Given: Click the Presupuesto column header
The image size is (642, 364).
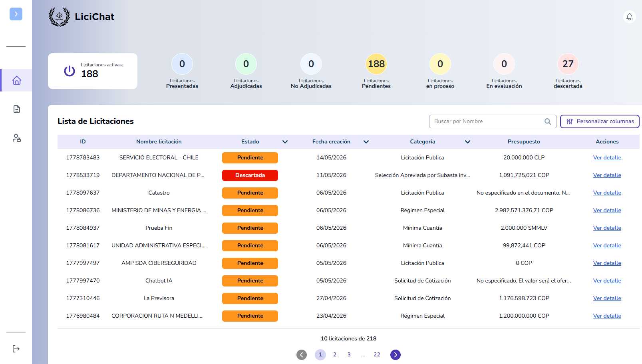Looking at the screenshot, I should [x=524, y=142].
